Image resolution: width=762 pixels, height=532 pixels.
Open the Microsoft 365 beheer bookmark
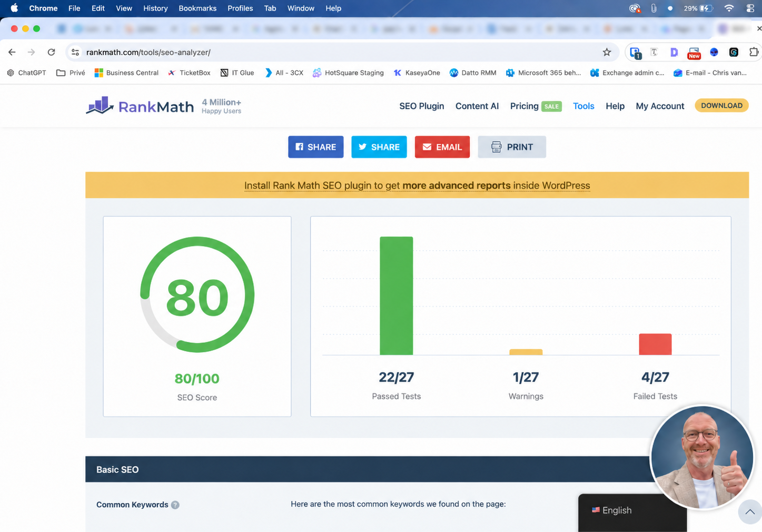543,73
